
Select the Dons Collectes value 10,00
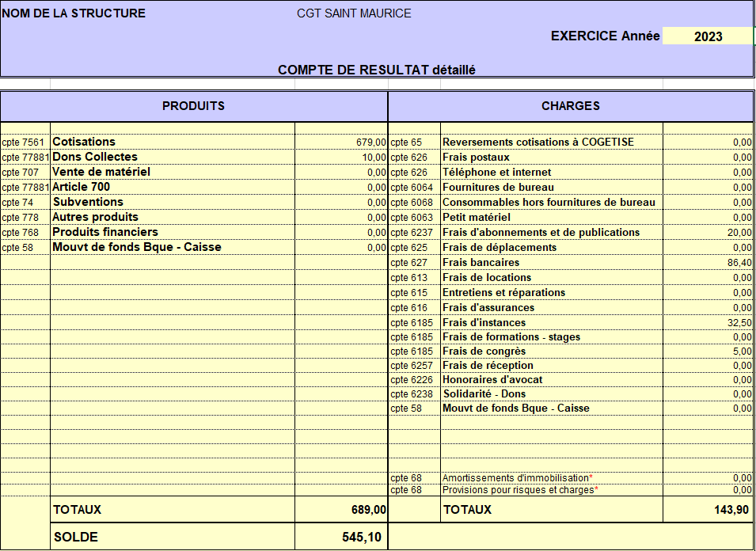pos(342,158)
